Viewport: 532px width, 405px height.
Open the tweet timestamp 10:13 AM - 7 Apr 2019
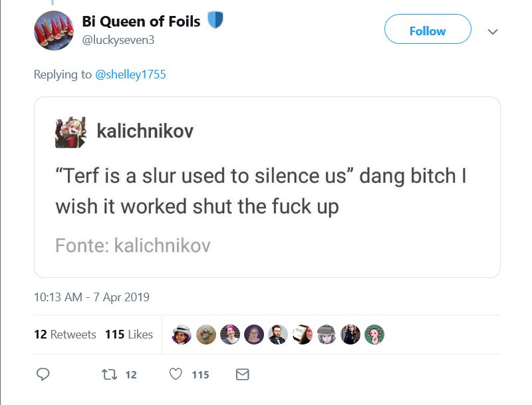point(92,297)
